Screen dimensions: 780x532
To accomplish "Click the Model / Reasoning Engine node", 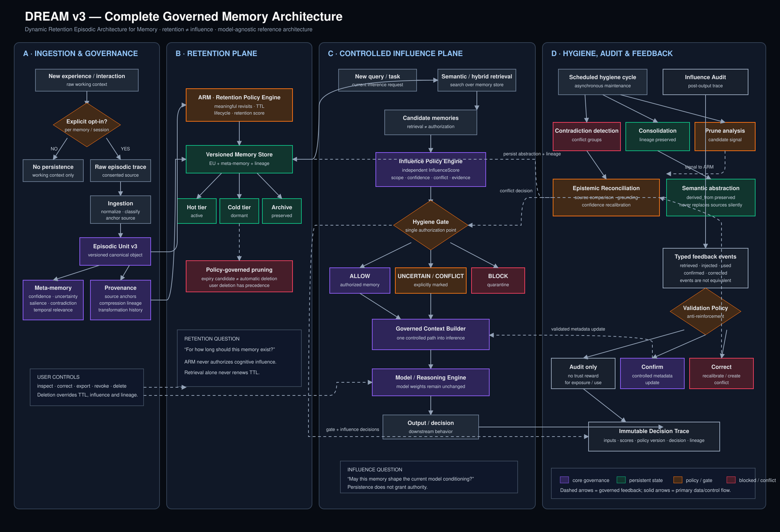I will pyautogui.click(x=430, y=382).
